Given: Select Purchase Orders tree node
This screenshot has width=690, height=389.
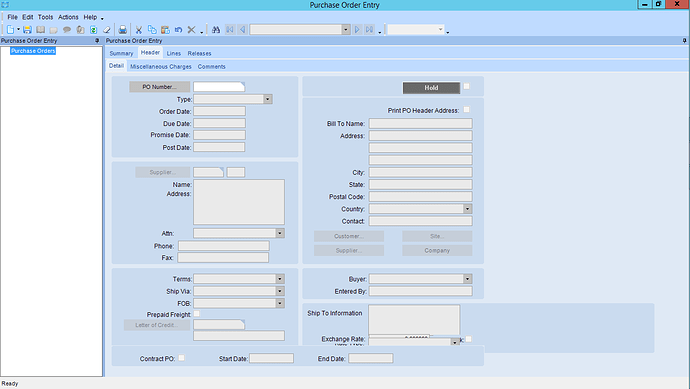Looking at the screenshot, I should click(33, 51).
